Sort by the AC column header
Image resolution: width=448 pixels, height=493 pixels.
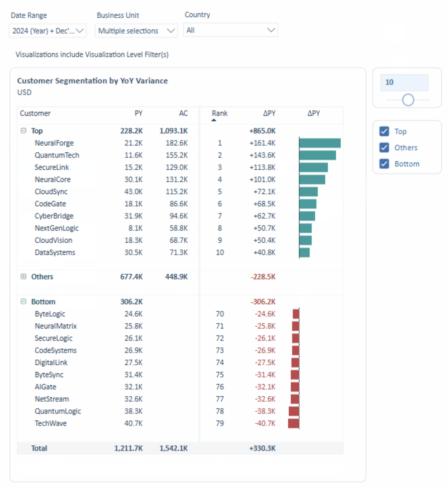(x=183, y=113)
